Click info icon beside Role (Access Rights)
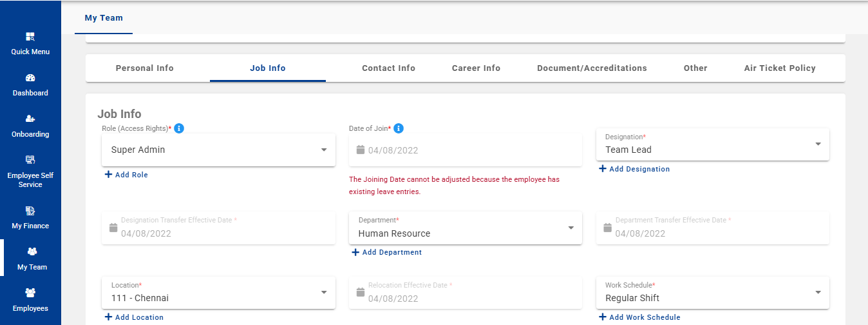This screenshot has height=325, width=868. (179, 128)
